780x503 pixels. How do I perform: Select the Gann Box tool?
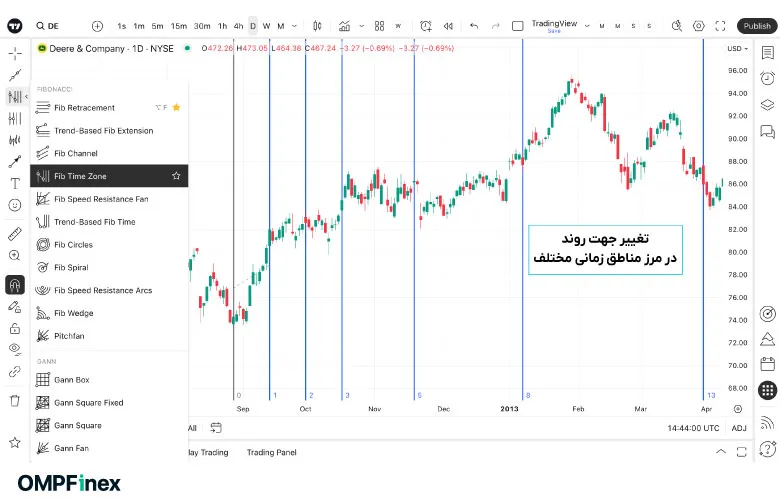pos(71,380)
